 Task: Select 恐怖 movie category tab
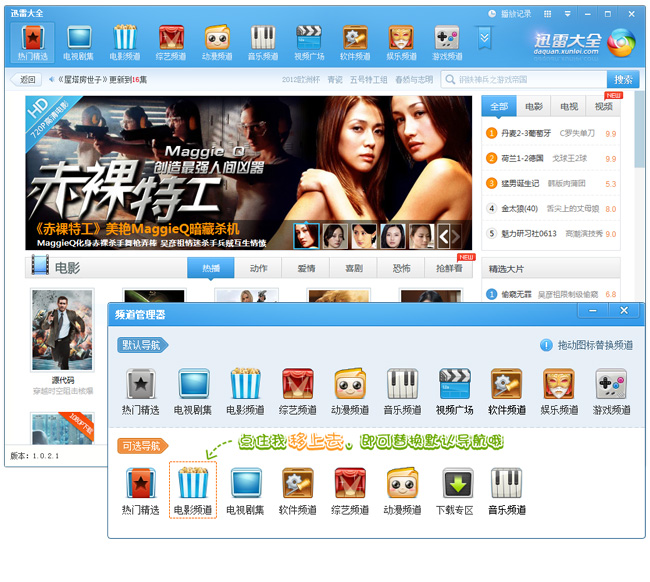point(401,268)
